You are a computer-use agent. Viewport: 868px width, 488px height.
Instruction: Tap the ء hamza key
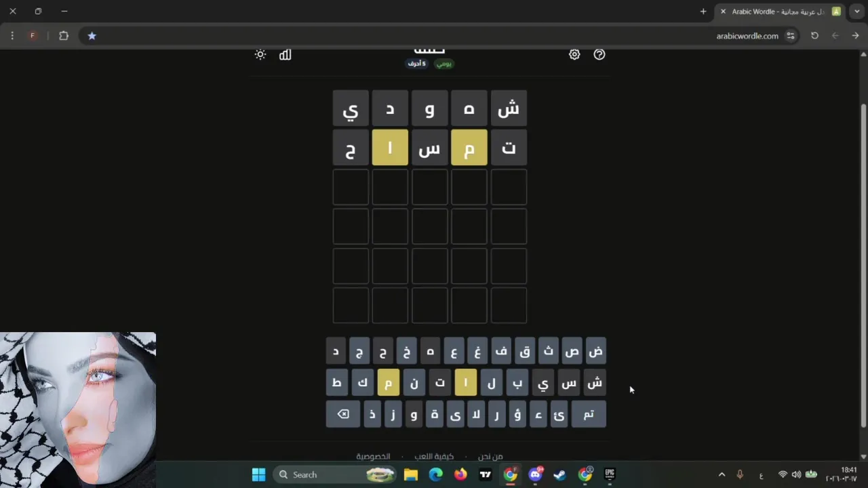(538, 414)
